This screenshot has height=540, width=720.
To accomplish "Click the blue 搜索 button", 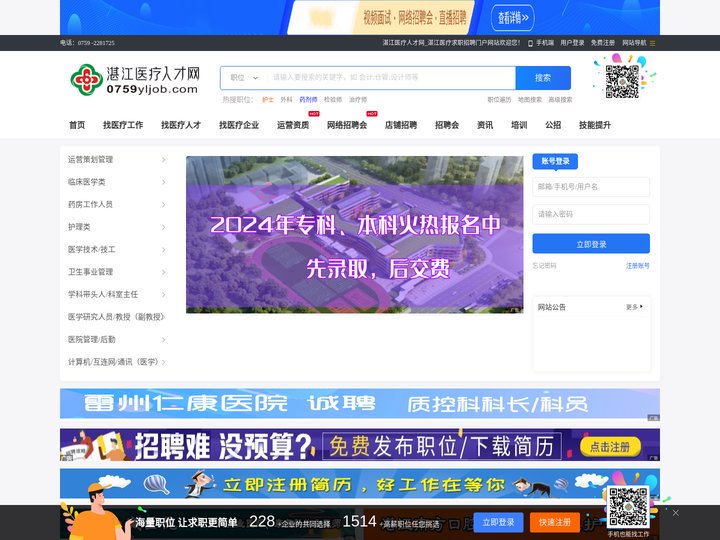I will 543,78.
